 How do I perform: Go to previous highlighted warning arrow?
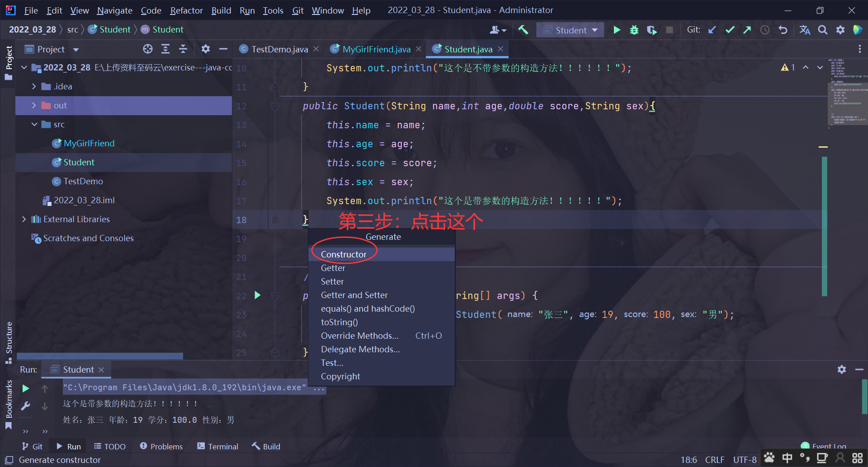click(806, 67)
